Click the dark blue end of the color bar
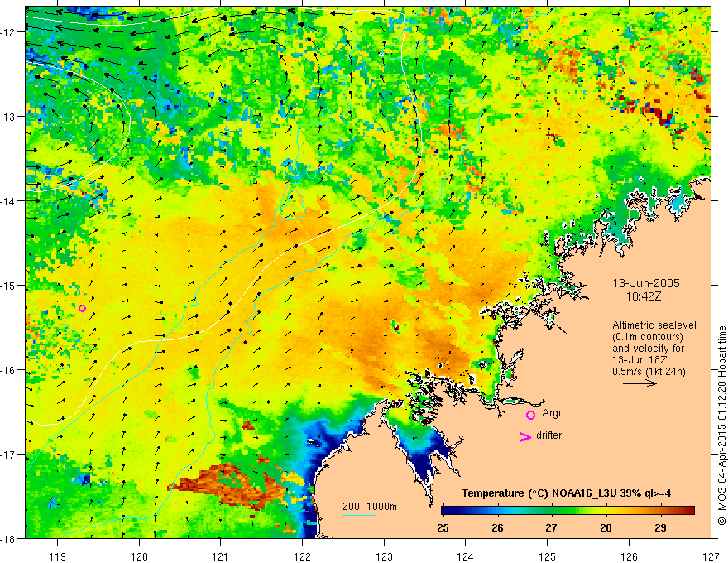Screen dimensions: 728x563 click(x=447, y=511)
